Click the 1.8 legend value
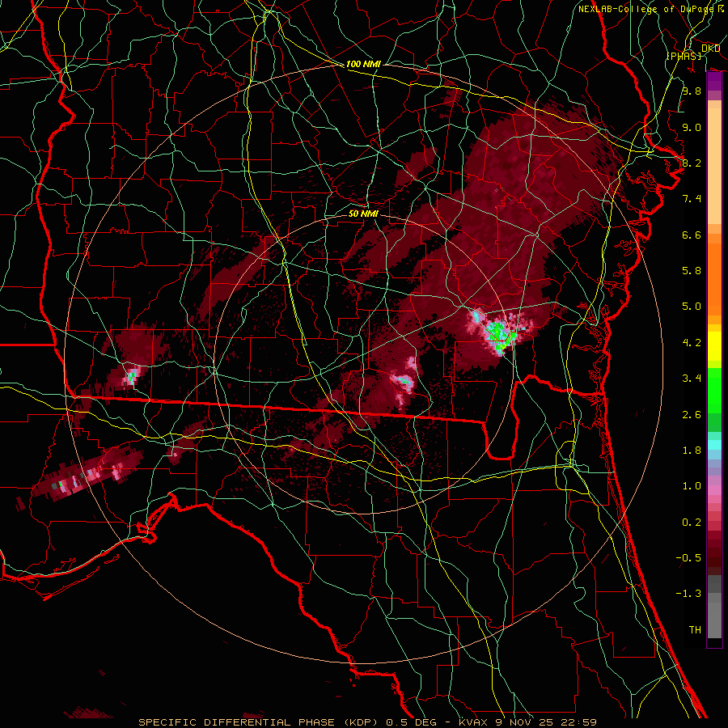This screenshot has height=728, width=728. pyautogui.click(x=692, y=451)
